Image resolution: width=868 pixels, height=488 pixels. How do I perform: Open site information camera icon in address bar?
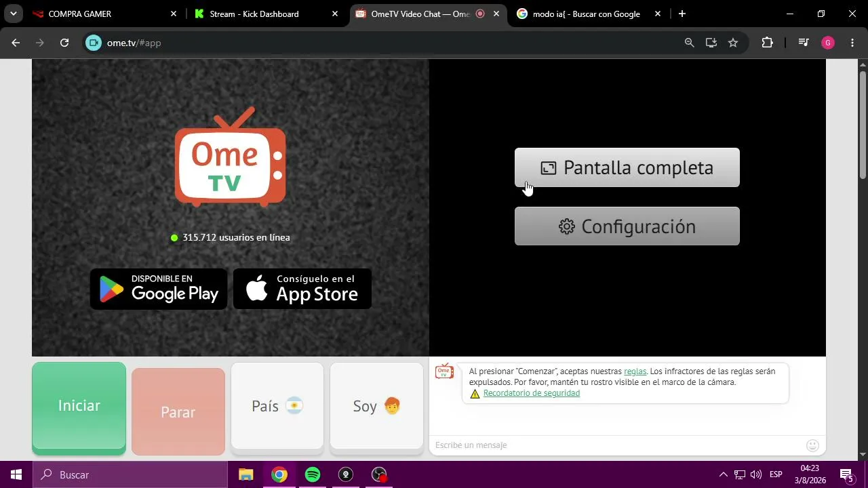(94, 43)
